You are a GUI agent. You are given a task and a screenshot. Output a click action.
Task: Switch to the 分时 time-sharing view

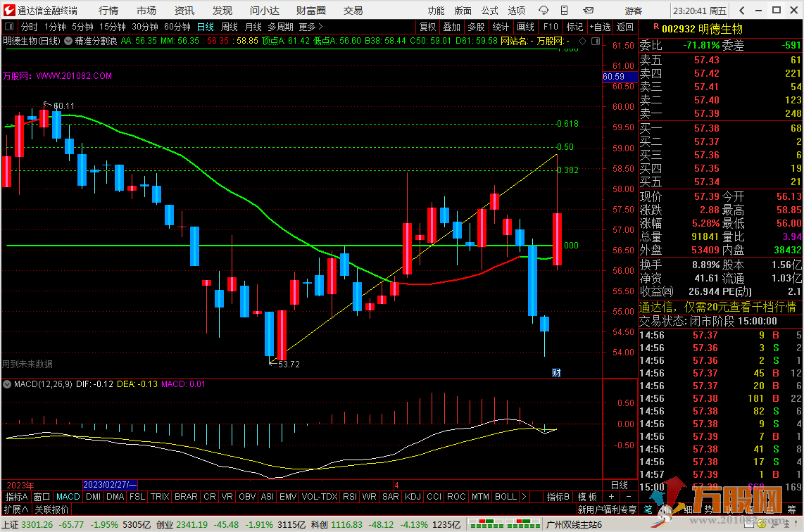point(30,27)
